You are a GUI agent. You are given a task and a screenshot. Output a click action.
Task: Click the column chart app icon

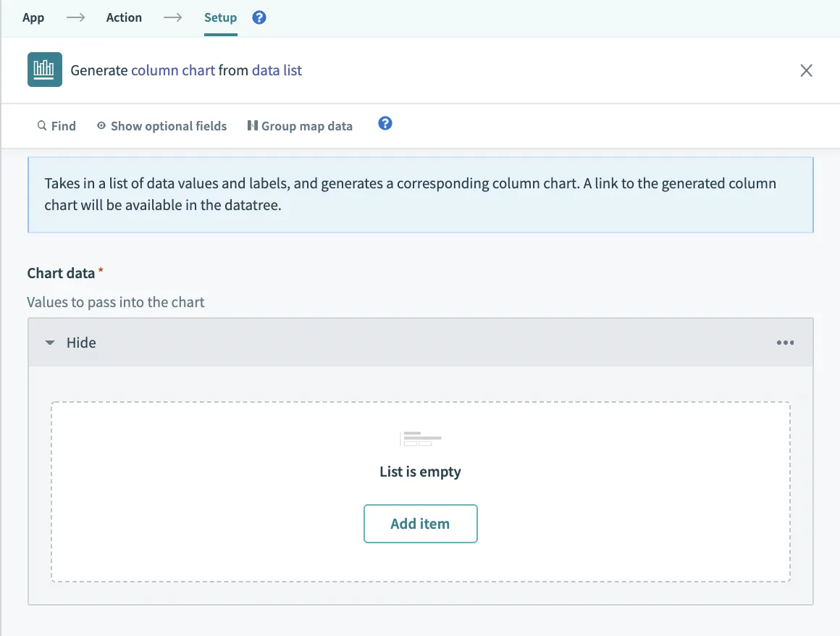pyautogui.click(x=45, y=70)
